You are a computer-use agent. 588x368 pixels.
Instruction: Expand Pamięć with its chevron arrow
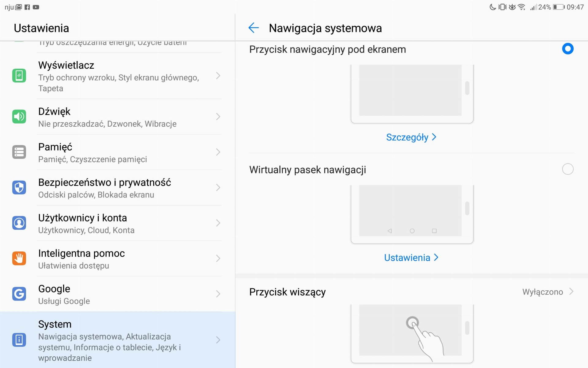(218, 152)
